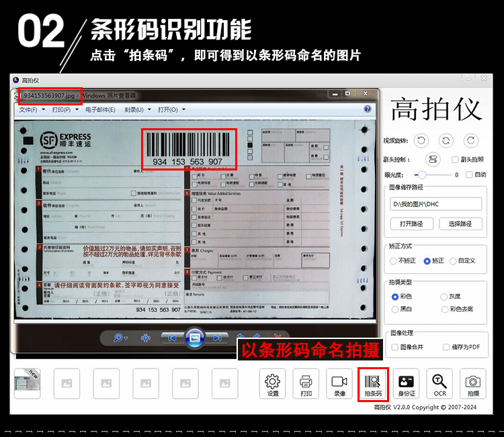Click photo viewer zoom magnifier icon
Screen dimensions: 504x437
coord(118,338)
